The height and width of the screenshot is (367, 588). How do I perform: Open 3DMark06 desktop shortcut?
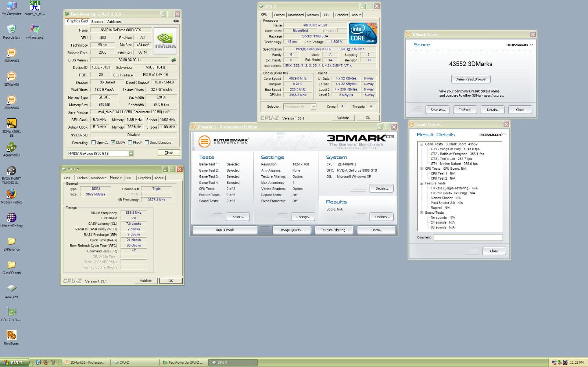11,102
